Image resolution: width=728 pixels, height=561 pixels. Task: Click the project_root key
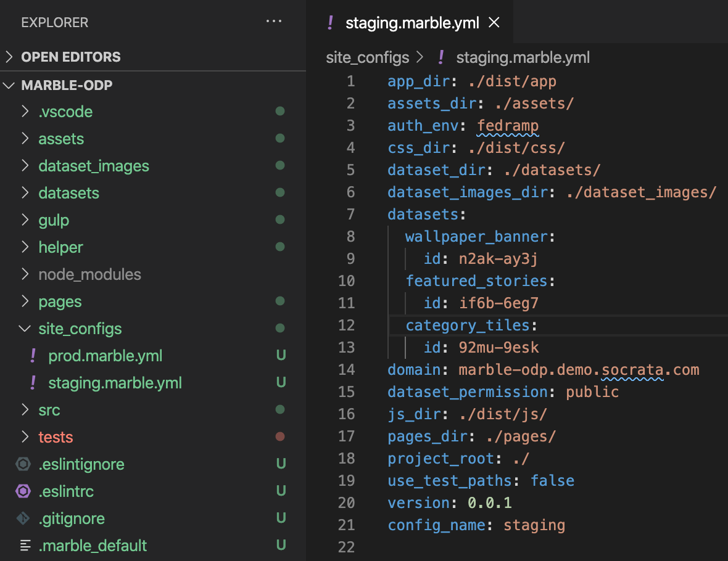(x=441, y=459)
